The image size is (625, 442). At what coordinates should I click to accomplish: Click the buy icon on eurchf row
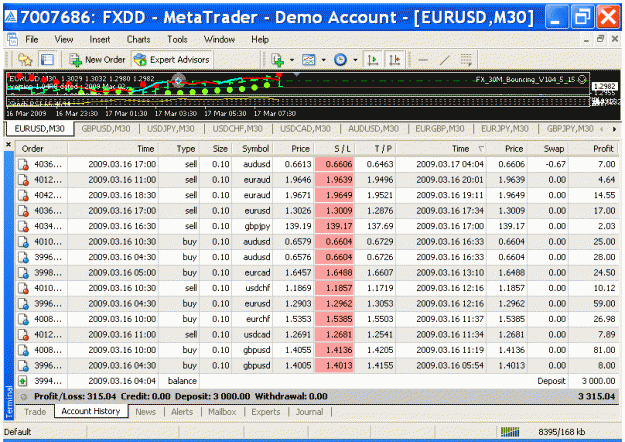click(24, 320)
